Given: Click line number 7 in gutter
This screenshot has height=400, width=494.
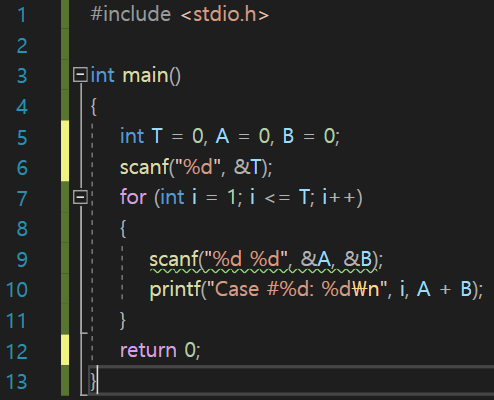Looking at the screenshot, I should click(22, 198).
